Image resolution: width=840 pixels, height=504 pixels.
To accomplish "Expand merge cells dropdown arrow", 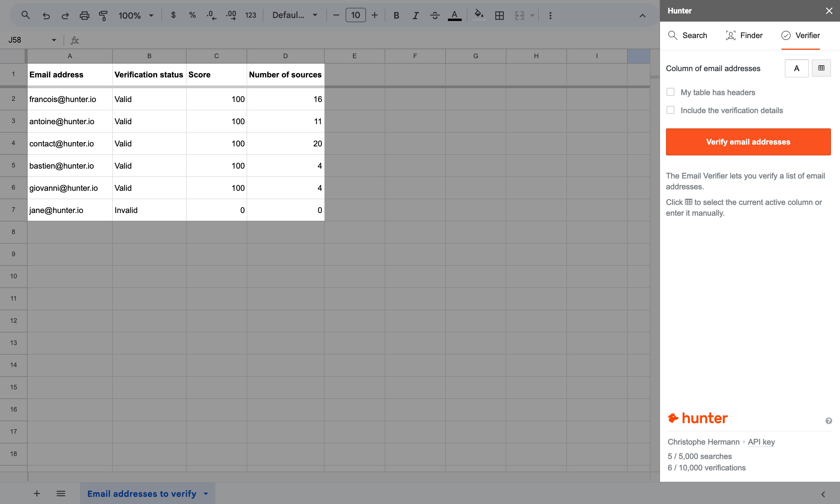I will (532, 15).
